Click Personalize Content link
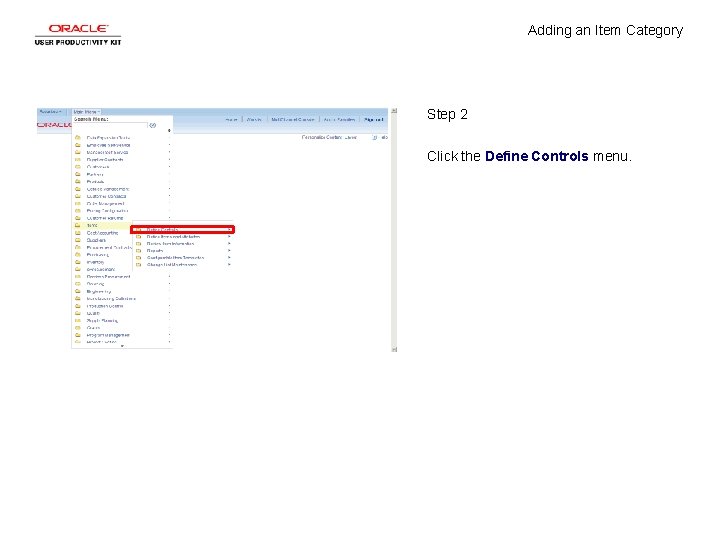Screen dimensions: 720x540 pyautogui.click(x=322, y=137)
